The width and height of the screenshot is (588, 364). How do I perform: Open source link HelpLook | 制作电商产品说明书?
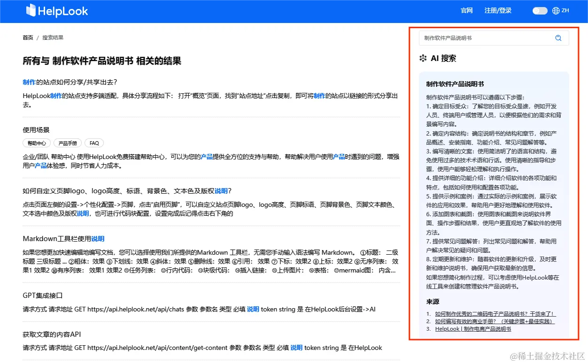473,329
